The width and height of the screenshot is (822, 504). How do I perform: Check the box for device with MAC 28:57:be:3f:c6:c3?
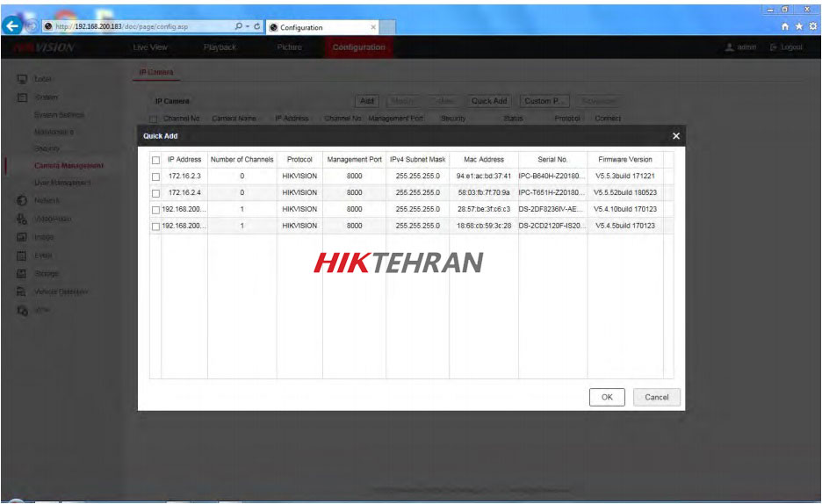(x=155, y=210)
